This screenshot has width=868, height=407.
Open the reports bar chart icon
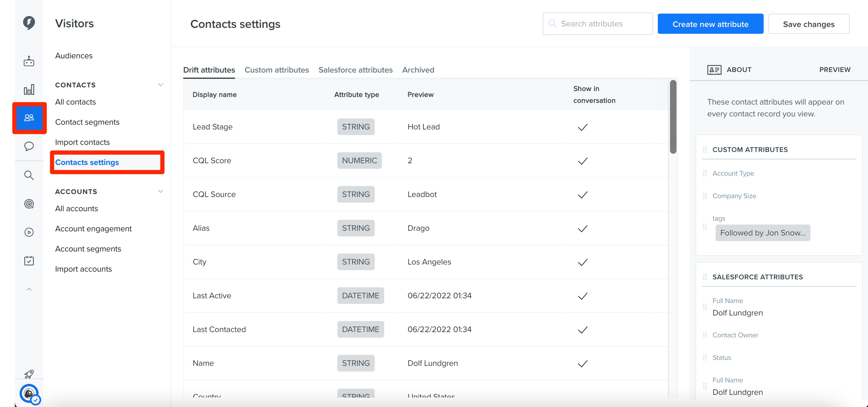click(x=29, y=89)
